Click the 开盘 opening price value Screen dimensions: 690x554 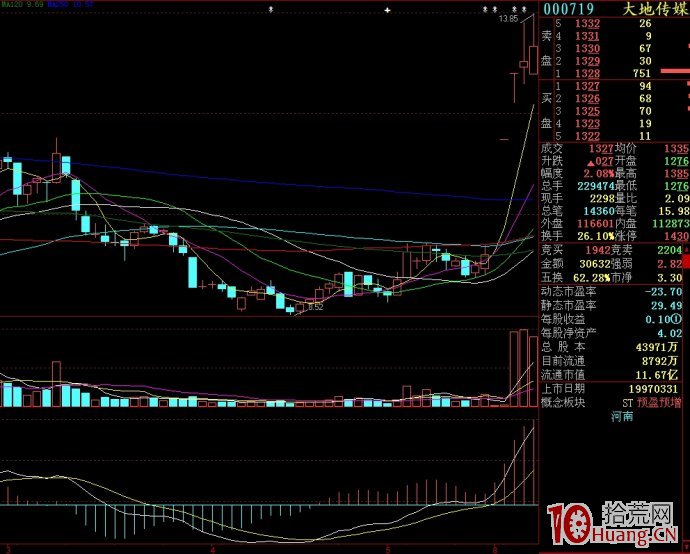[676, 161]
